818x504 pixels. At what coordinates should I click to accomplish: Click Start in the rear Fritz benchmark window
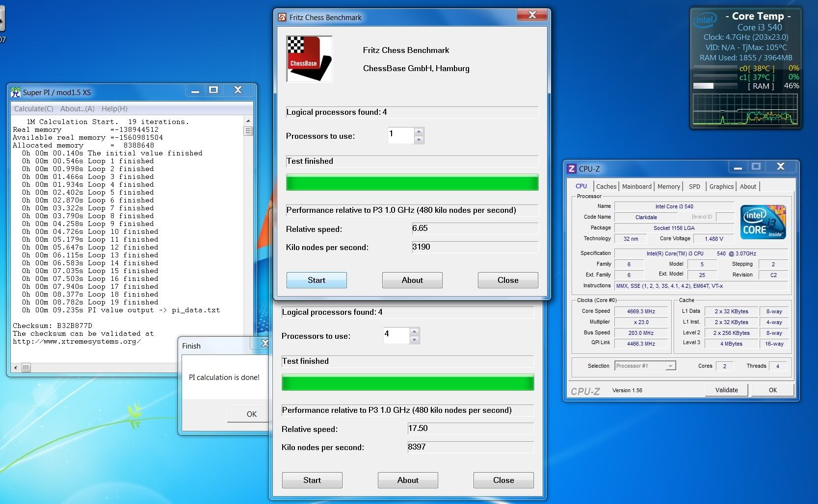click(x=312, y=480)
